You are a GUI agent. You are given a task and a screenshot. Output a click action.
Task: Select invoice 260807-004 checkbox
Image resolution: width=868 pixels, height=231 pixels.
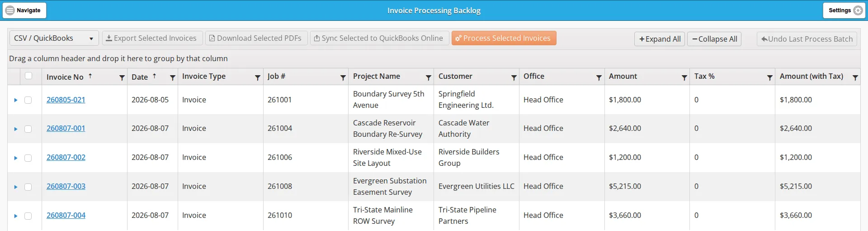[x=28, y=216]
